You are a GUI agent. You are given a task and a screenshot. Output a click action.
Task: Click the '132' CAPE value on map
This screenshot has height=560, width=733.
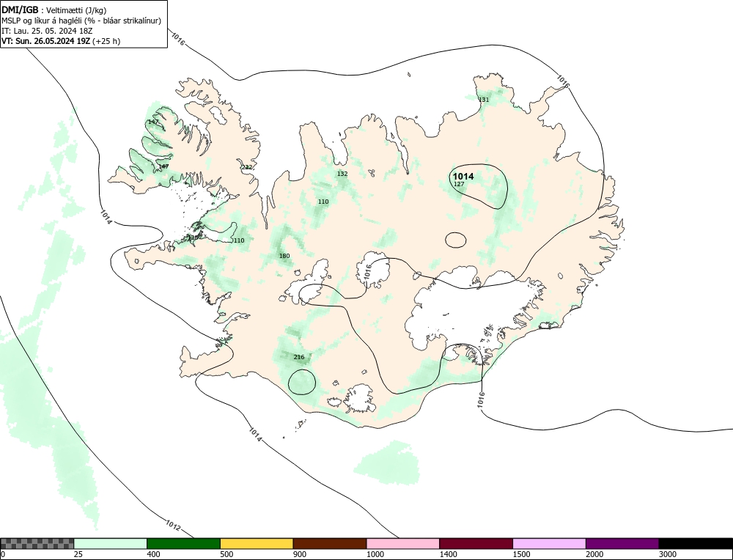point(342,174)
